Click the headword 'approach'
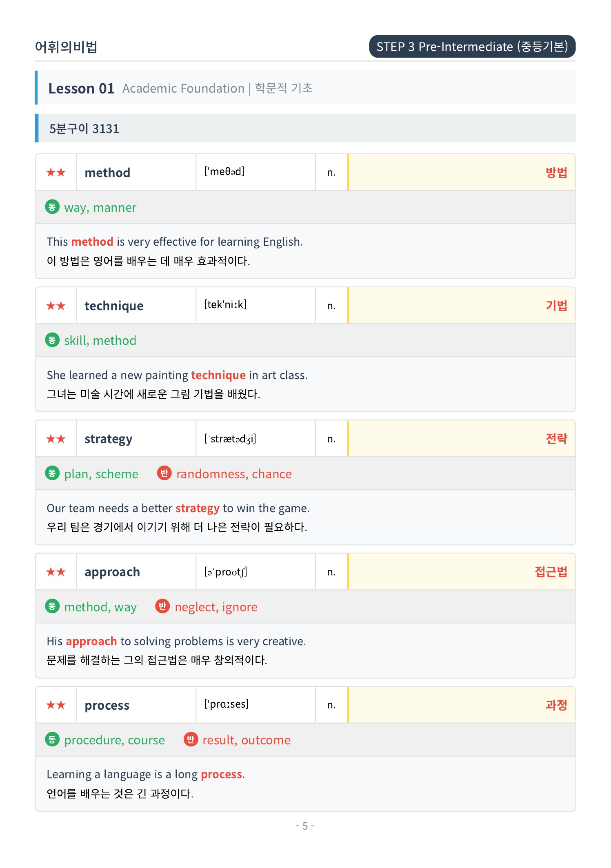Image resolution: width=611 pixels, height=868 pixels. (112, 572)
